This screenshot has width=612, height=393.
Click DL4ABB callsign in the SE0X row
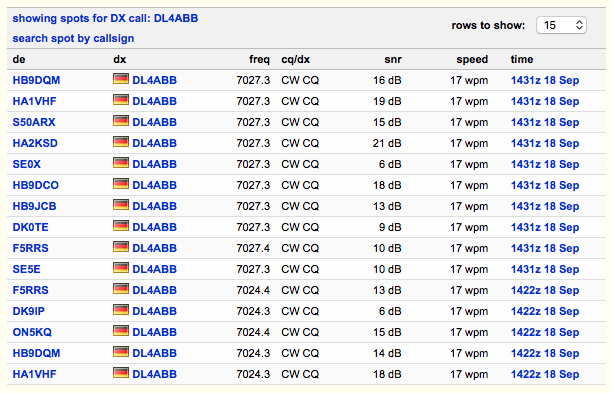click(155, 164)
